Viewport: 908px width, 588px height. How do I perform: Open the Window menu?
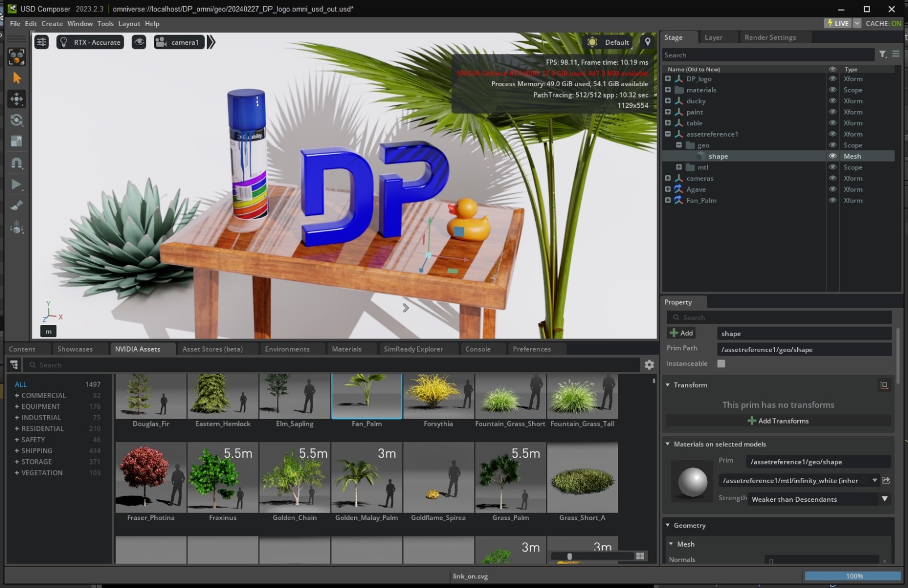(79, 23)
